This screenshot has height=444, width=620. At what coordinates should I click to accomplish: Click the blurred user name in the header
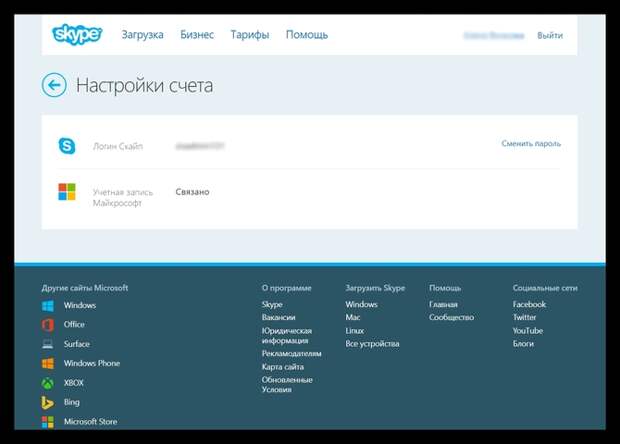(494, 36)
